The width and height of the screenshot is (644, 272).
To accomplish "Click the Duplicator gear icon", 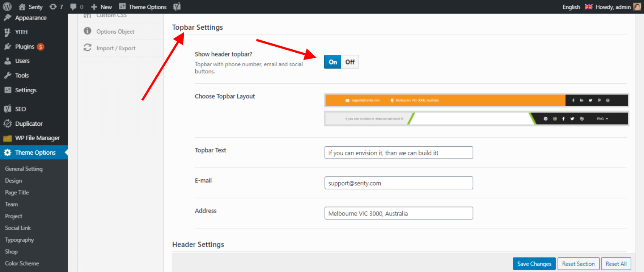I will [8, 124].
